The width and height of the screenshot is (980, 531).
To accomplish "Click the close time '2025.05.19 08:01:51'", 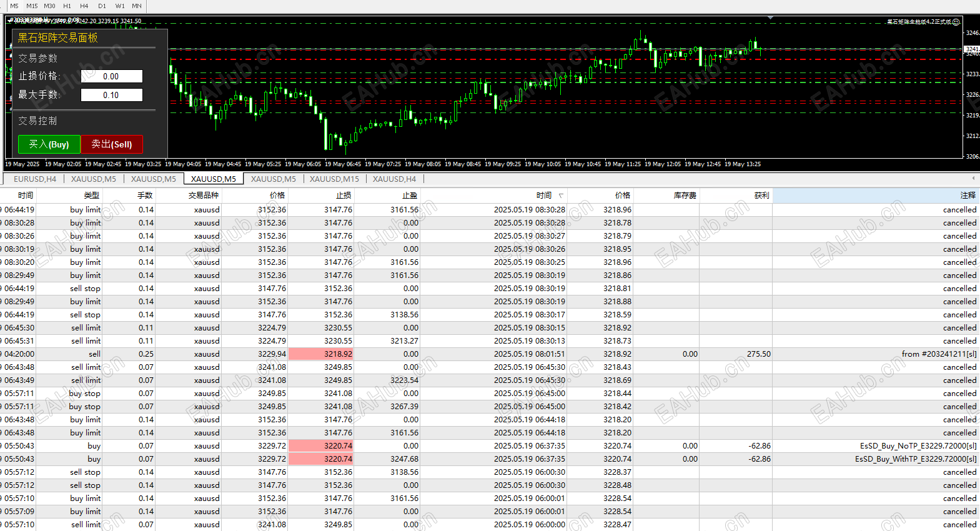I will click(530, 354).
